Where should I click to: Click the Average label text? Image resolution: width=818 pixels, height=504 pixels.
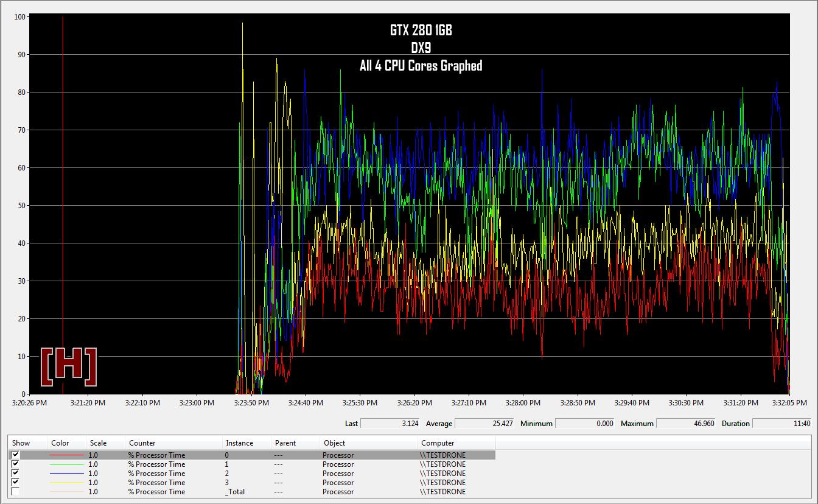click(x=439, y=423)
